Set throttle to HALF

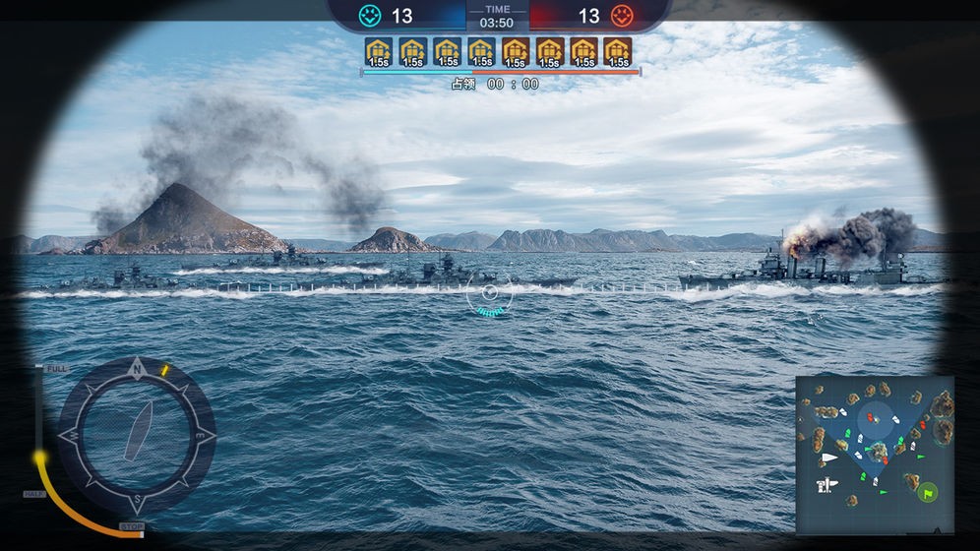pos(34,494)
